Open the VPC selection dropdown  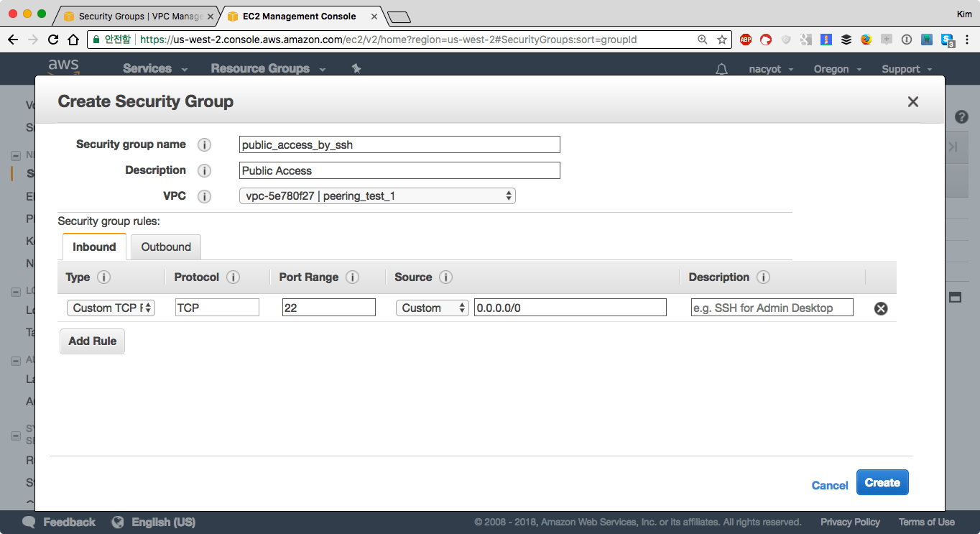376,196
